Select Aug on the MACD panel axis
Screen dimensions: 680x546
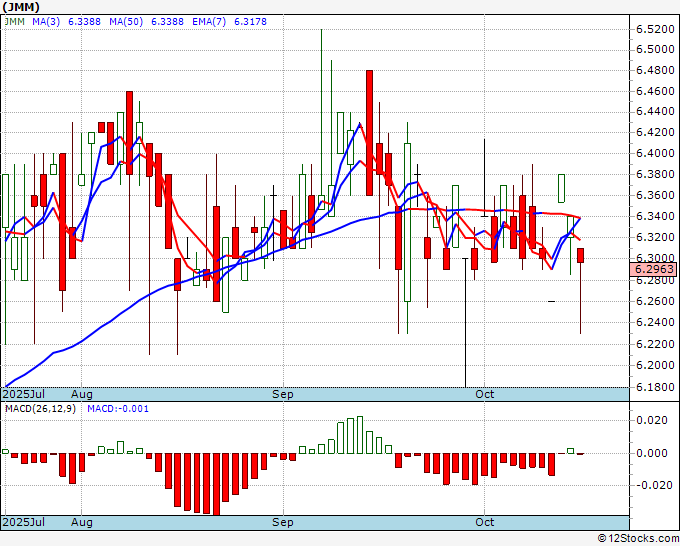click(82, 522)
